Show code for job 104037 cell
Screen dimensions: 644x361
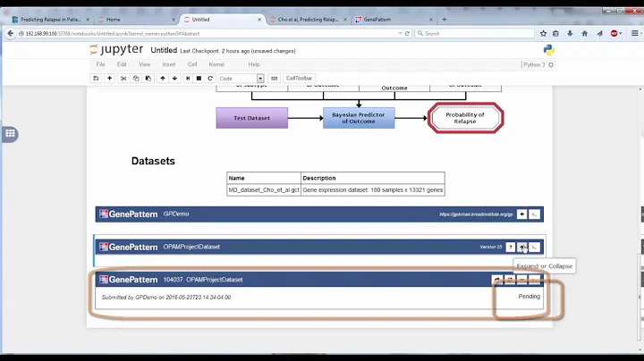pyautogui.click(x=534, y=280)
